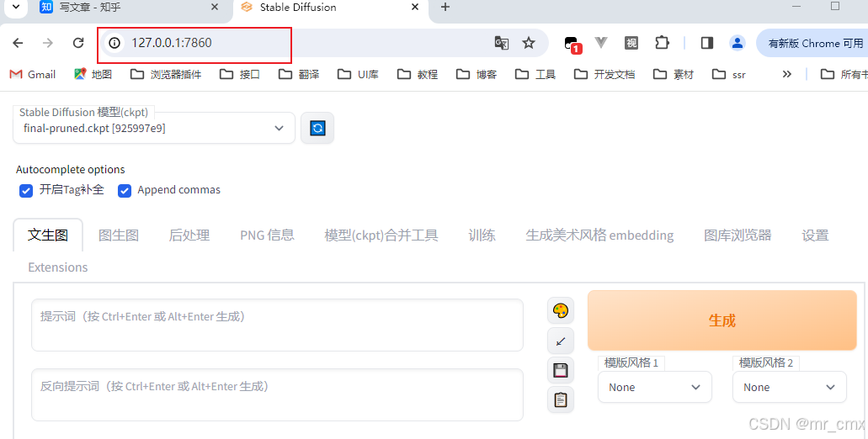868x439 pixels.
Task: Close the 写文章 - 知乎 tab
Action: tap(215, 8)
